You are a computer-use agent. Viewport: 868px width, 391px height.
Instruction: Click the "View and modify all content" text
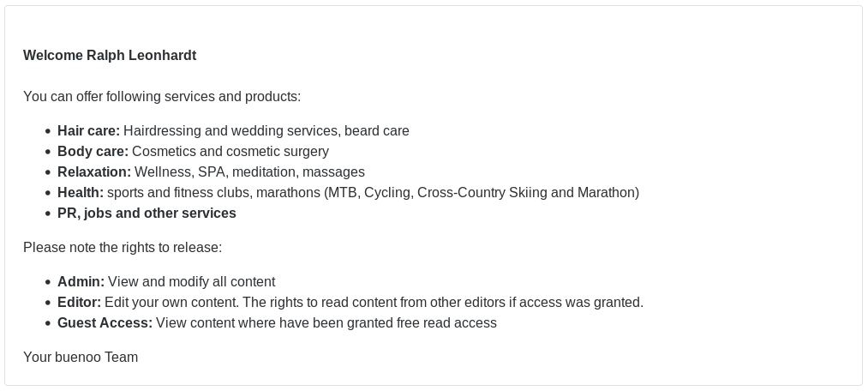[x=191, y=282]
